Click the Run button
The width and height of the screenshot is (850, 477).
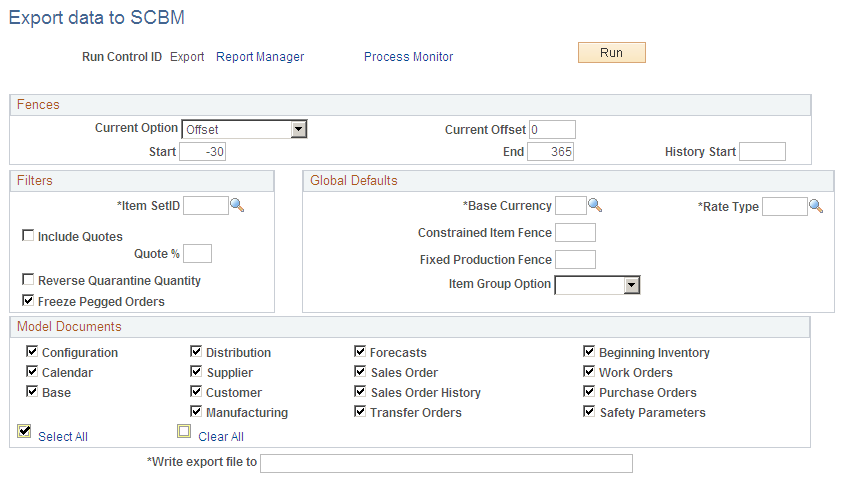pyautogui.click(x=611, y=53)
